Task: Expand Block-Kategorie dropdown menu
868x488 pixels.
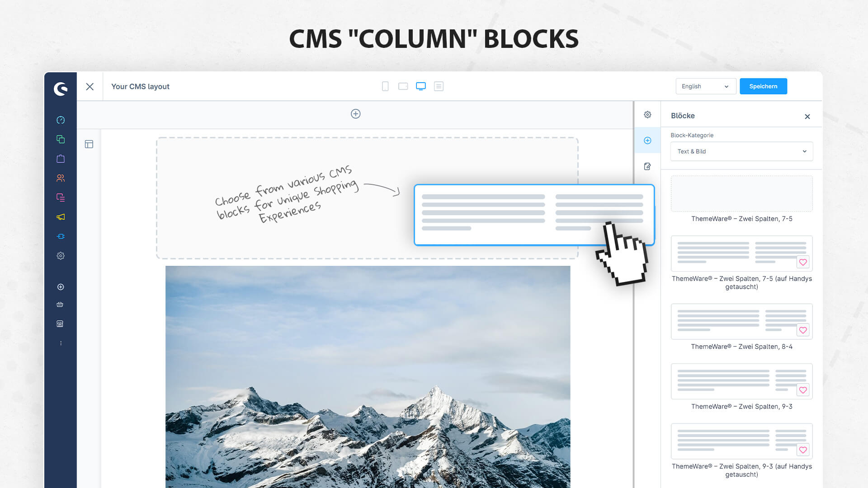Action: [x=741, y=151]
